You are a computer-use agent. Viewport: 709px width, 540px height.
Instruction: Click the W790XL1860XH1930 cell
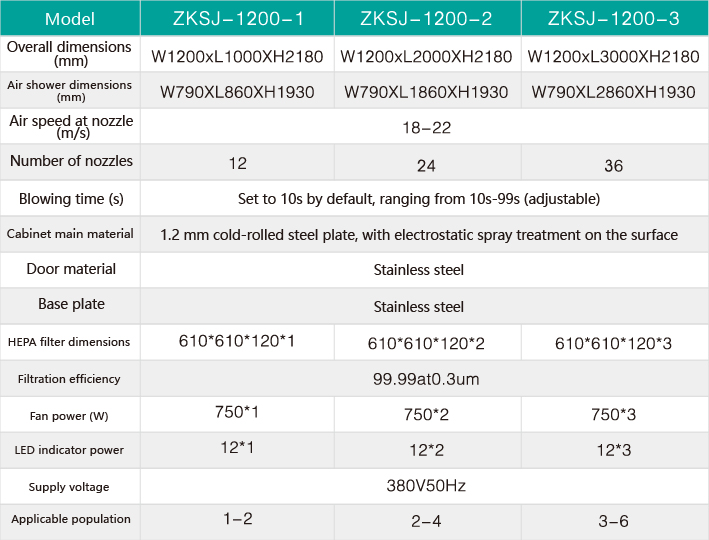click(x=426, y=92)
